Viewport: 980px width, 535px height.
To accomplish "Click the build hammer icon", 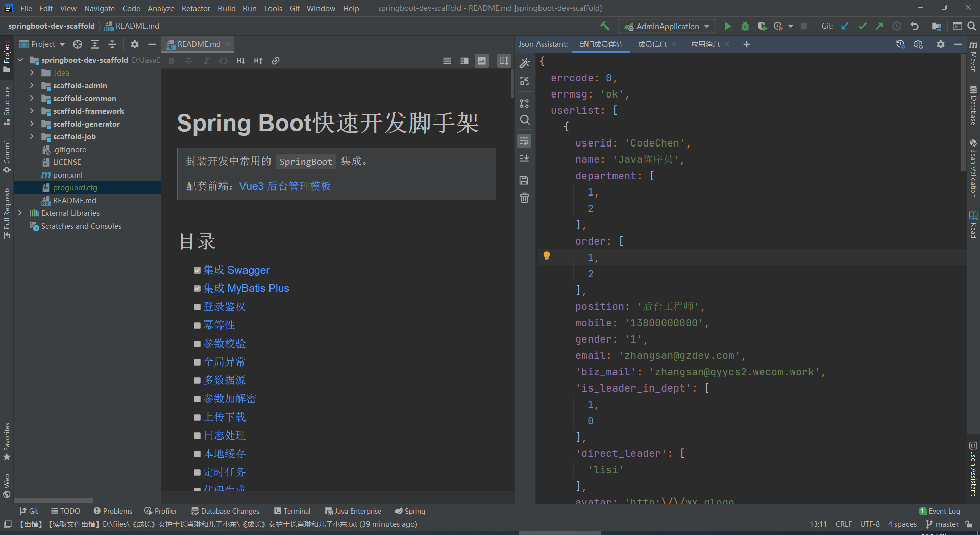I will (x=605, y=26).
